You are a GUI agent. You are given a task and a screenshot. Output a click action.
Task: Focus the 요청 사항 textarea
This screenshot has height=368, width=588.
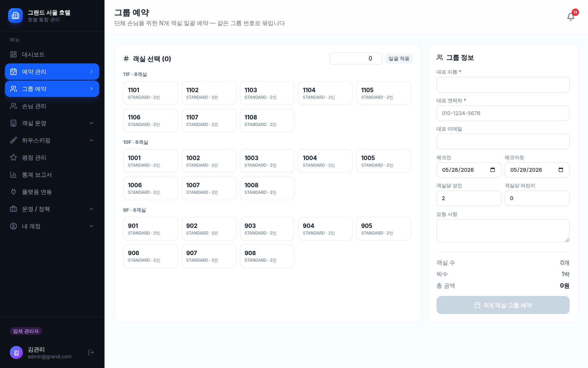coord(503,231)
